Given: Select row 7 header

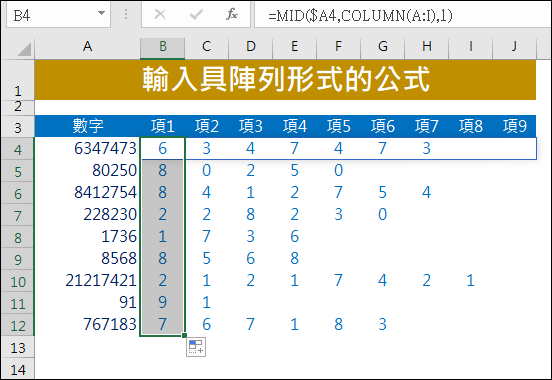Looking at the screenshot, I should (x=18, y=214).
